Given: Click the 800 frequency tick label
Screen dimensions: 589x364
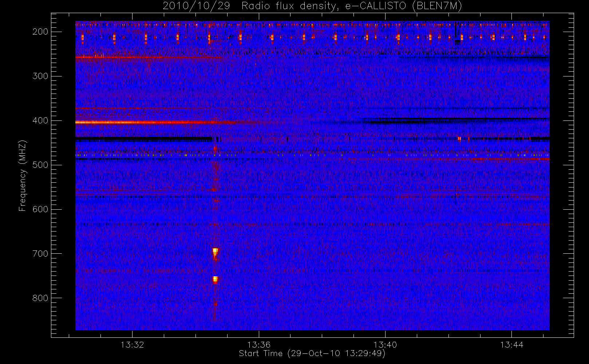Looking at the screenshot, I should pyautogui.click(x=40, y=298).
